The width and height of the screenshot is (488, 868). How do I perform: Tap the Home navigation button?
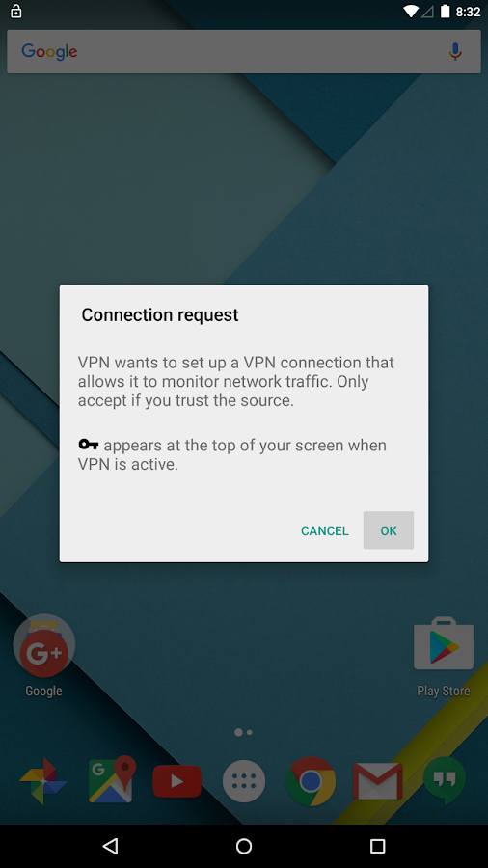[x=244, y=846]
